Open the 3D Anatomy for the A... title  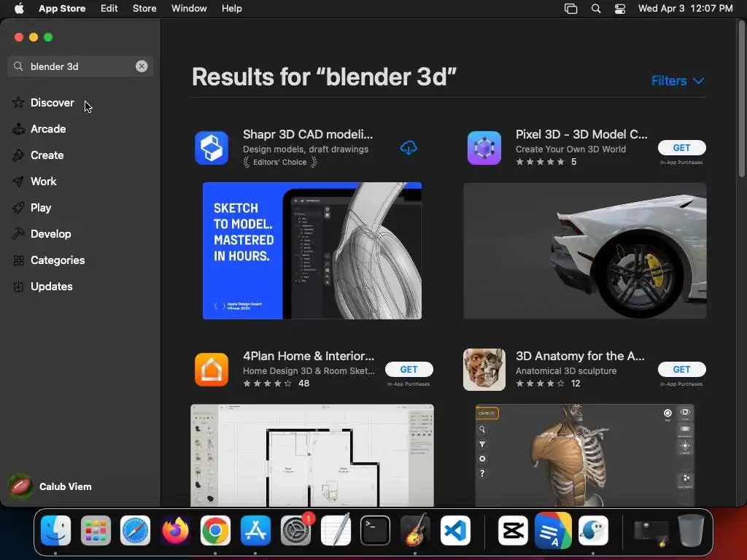(580, 356)
